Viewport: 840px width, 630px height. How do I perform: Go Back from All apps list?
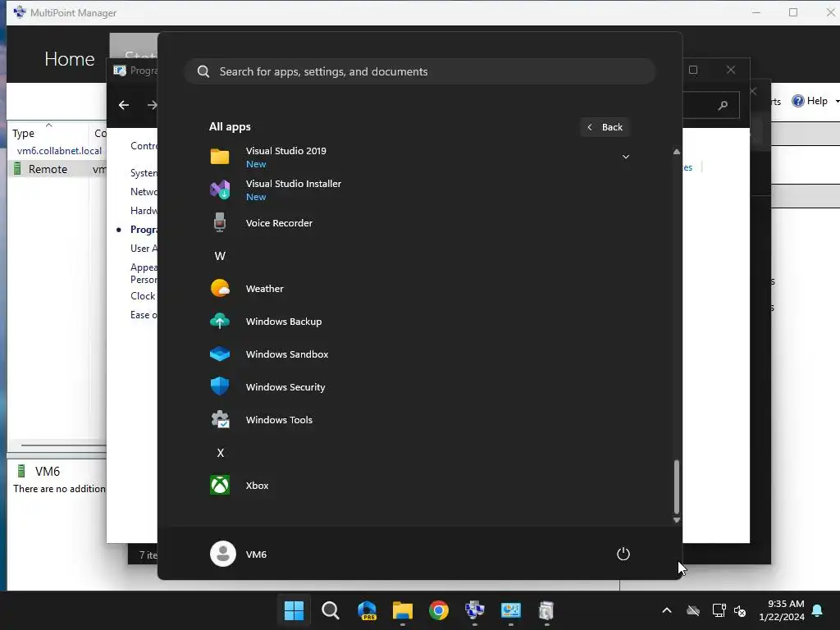(x=605, y=127)
